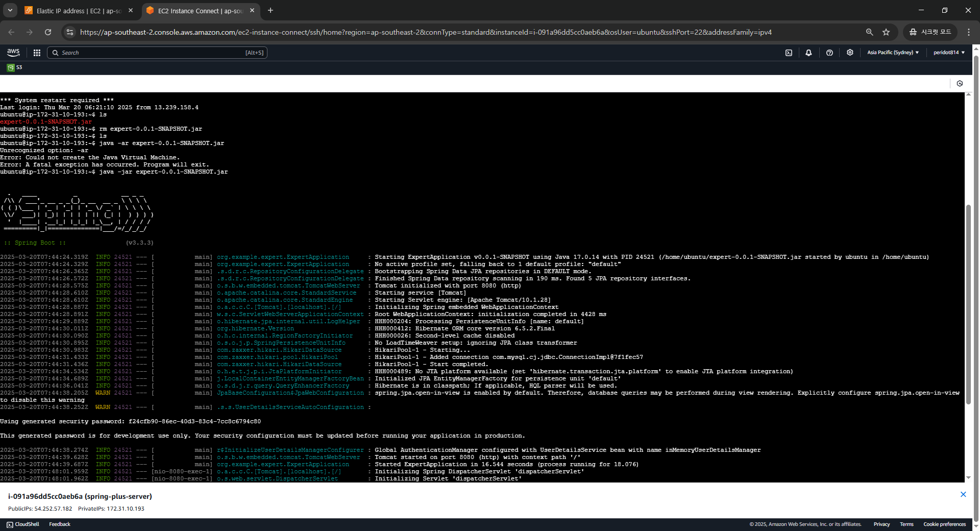
Task: Open the help question mark menu
Action: pyautogui.click(x=829, y=53)
